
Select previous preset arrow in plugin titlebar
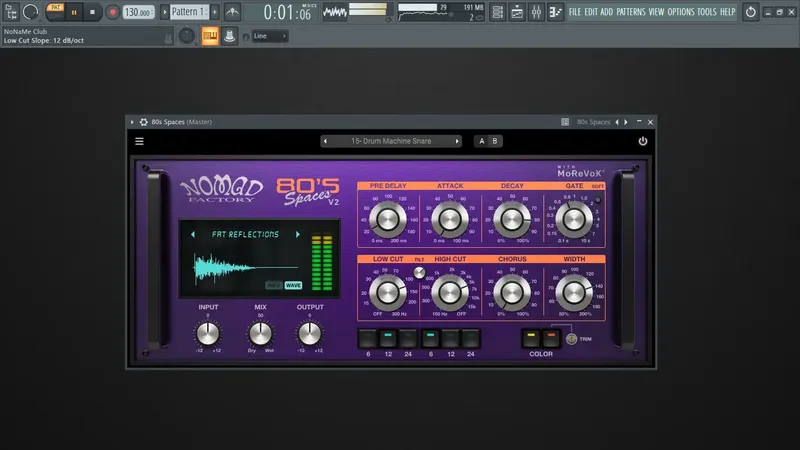pos(617,122)
